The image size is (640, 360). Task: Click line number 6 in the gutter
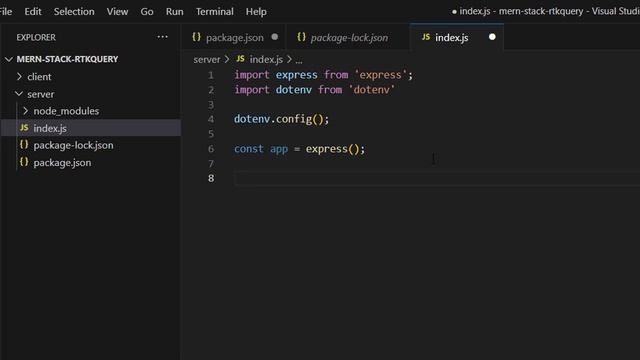(x=211, y=149)
